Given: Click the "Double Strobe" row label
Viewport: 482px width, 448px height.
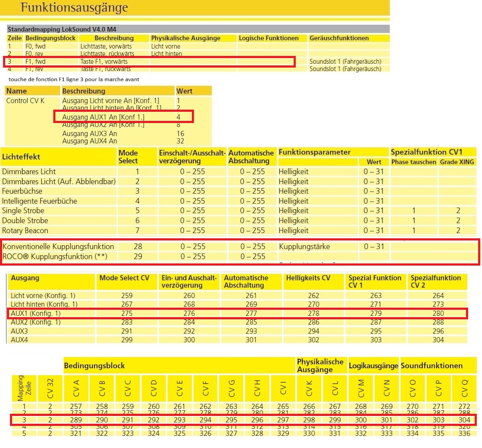Looking at the screenshot, I should click(25, 221).
